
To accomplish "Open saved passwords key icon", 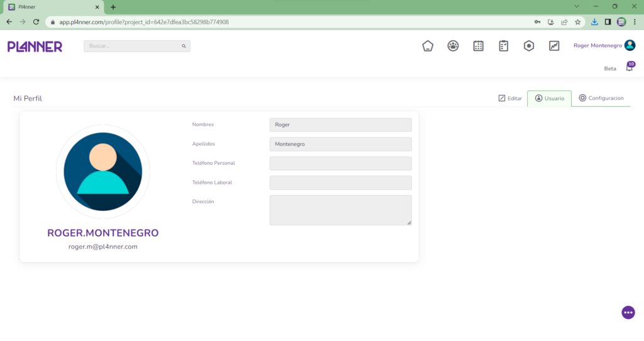I will 537,22.
